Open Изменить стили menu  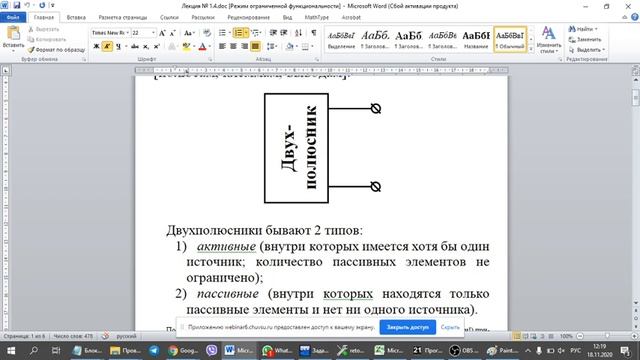point(549,40)
